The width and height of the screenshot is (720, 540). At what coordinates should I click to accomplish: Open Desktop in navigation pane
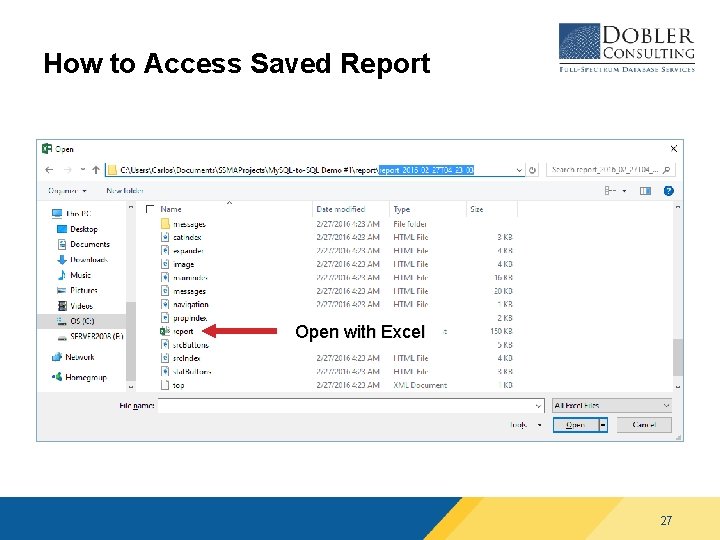pyautogui.click(x=77, y=229)
